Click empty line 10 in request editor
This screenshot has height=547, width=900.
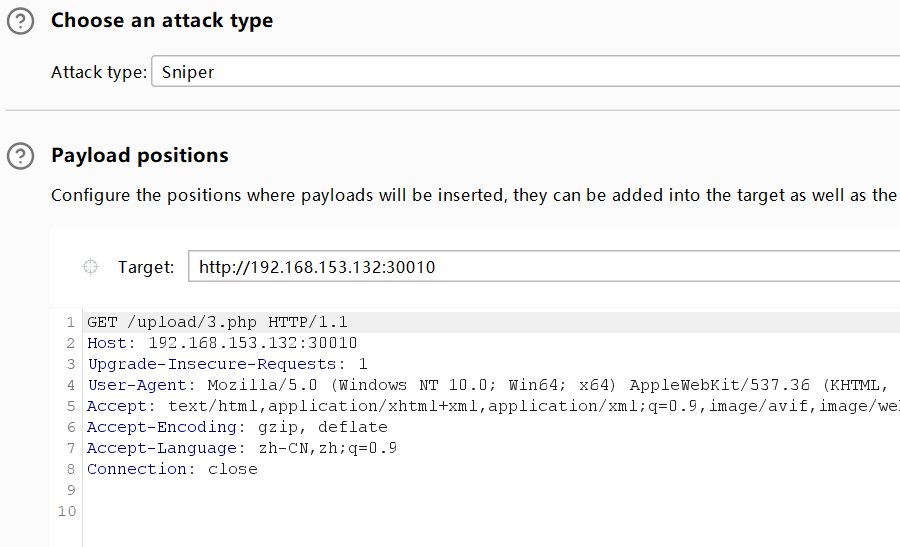(x=491, y=511)
